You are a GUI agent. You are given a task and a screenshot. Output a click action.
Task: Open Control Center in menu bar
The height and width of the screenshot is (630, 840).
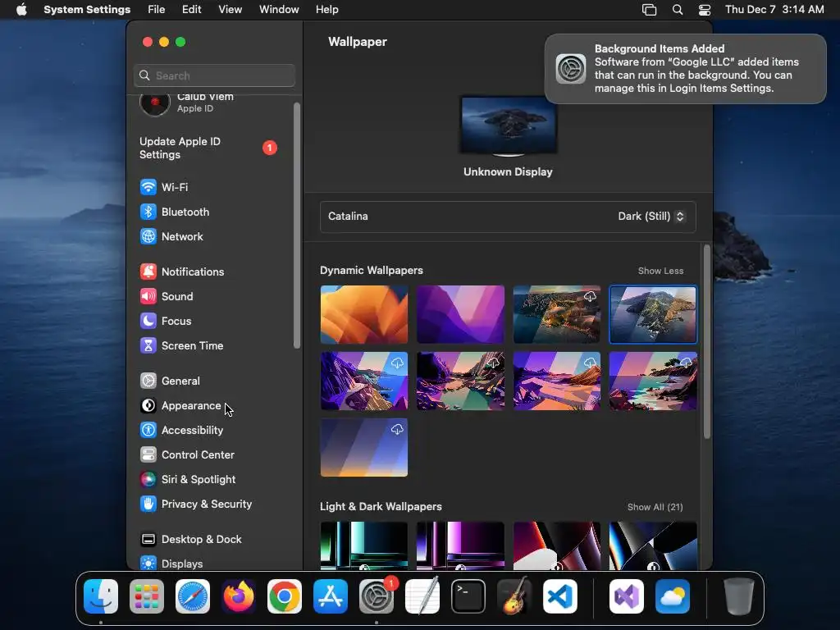[705, 10]
